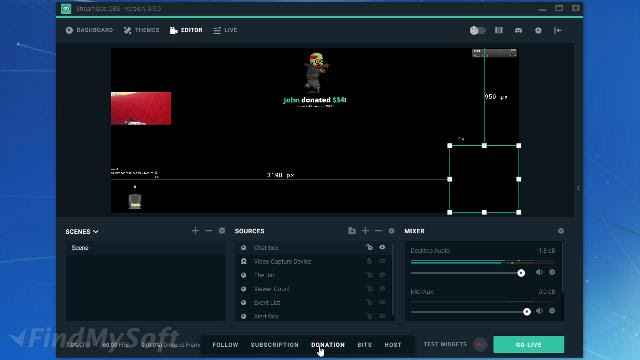Select the scene named Scene
This screenshot has width=640, height=360.
[x=145, y=248]
